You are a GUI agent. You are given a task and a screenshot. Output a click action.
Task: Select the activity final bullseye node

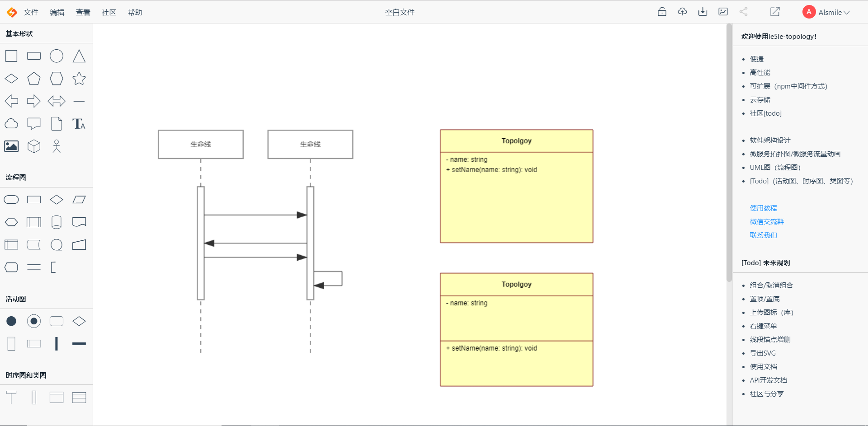click(x=34, y=321)
